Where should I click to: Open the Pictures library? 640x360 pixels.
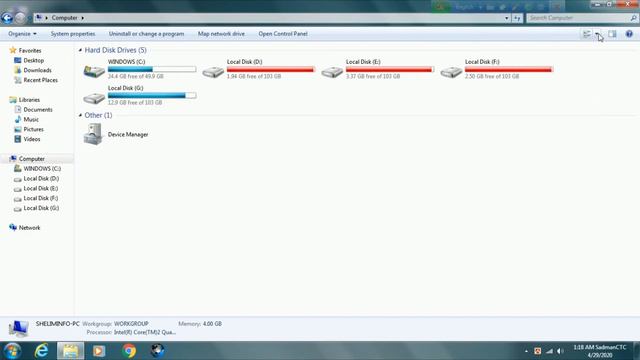point(33,129)
